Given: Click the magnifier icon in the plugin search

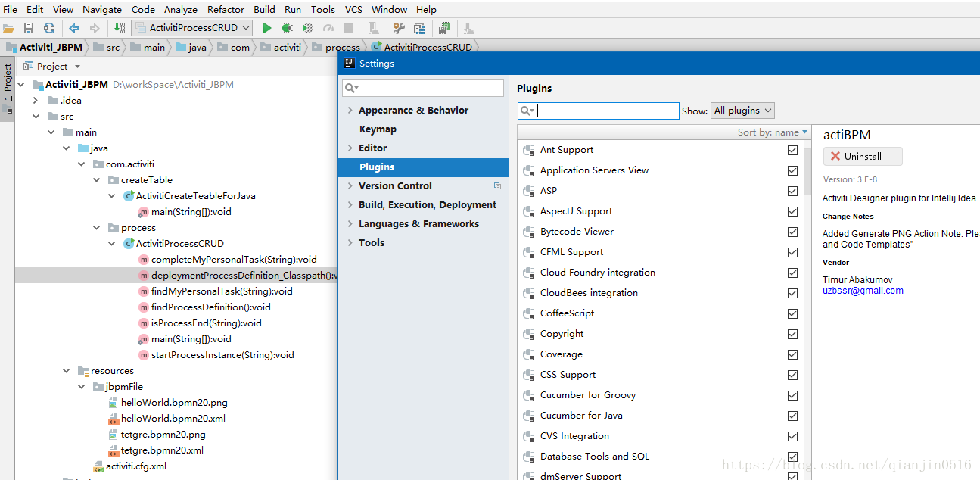Looking at the screenshot, I should tap(527, 111).
